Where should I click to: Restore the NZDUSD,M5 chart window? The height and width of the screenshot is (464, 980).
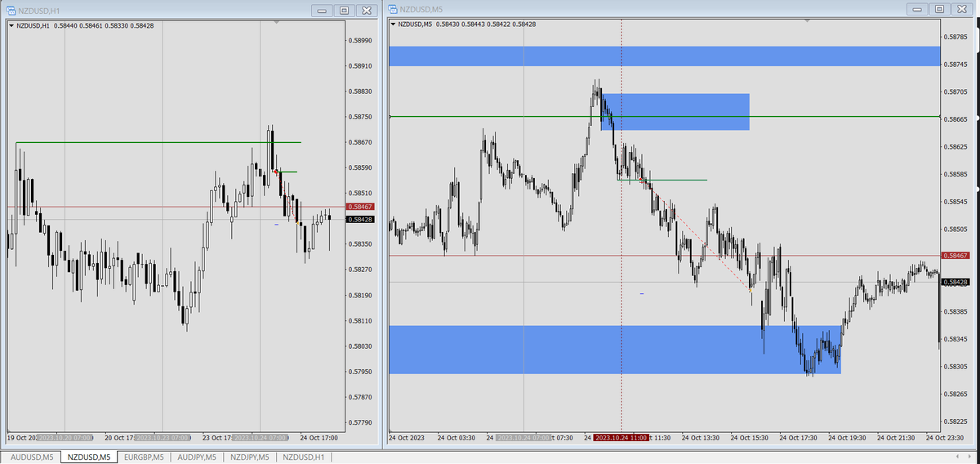(939, 9)
